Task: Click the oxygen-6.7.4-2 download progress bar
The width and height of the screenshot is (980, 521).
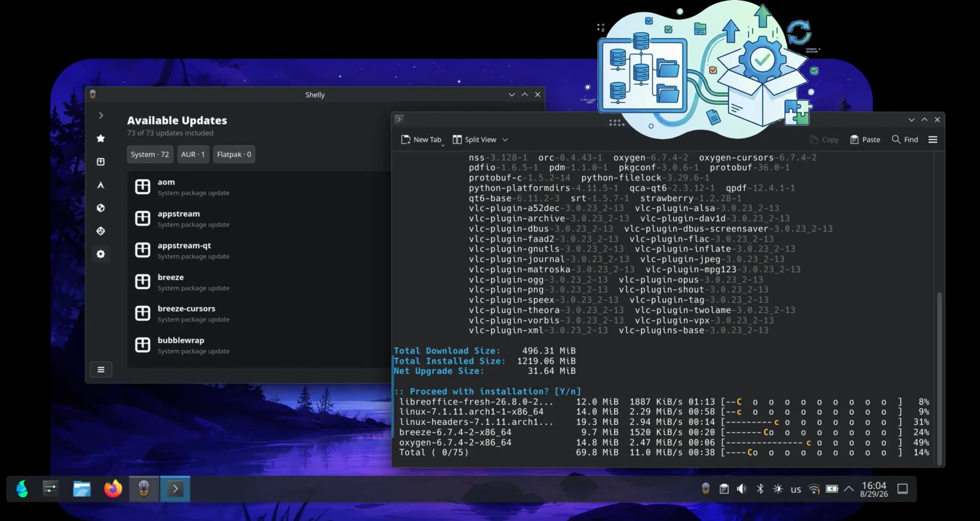Action: pyautogui.click(x=812, y=442)
